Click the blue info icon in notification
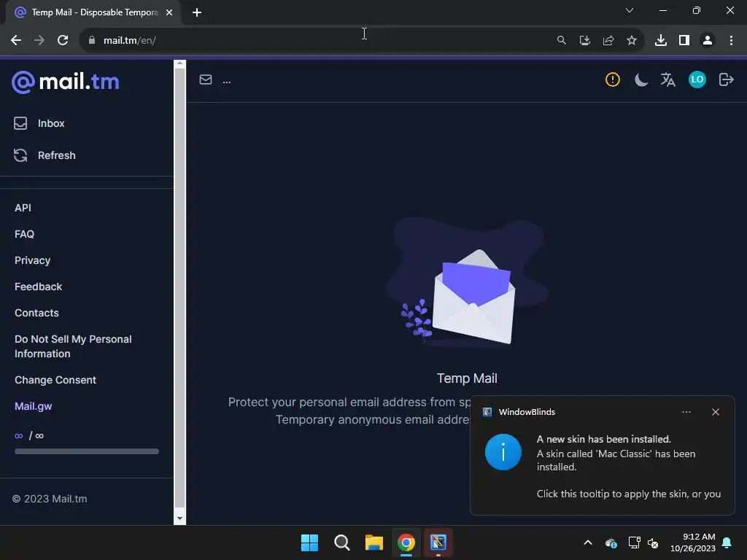Viewport: 747px width, 560px height. pos(503,452)
